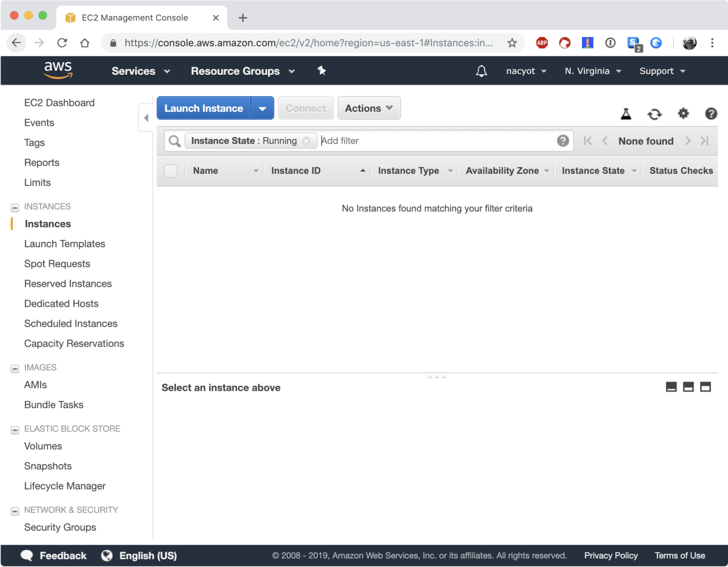The image size is (728, 567).
Task: Click the Chrome profile avatar
Action: coord(689,43)
